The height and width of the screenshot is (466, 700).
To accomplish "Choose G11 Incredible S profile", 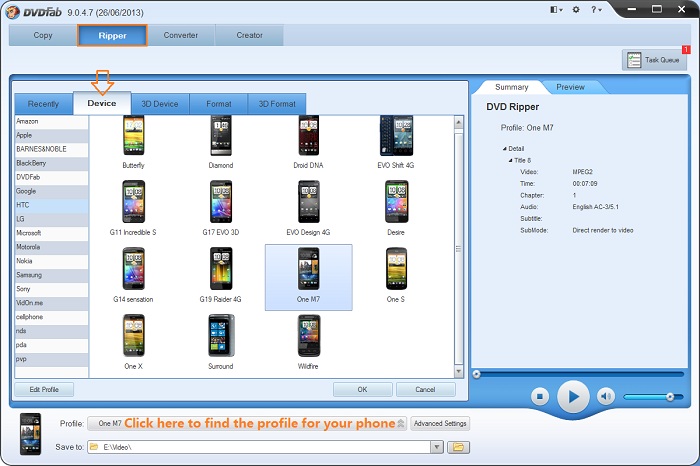I will tap(133, 208).
